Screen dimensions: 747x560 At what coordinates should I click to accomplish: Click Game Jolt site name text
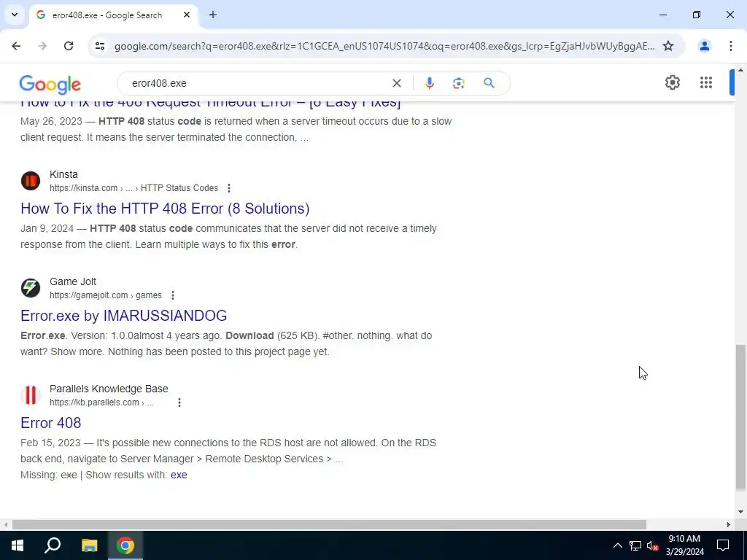point(73,282)
